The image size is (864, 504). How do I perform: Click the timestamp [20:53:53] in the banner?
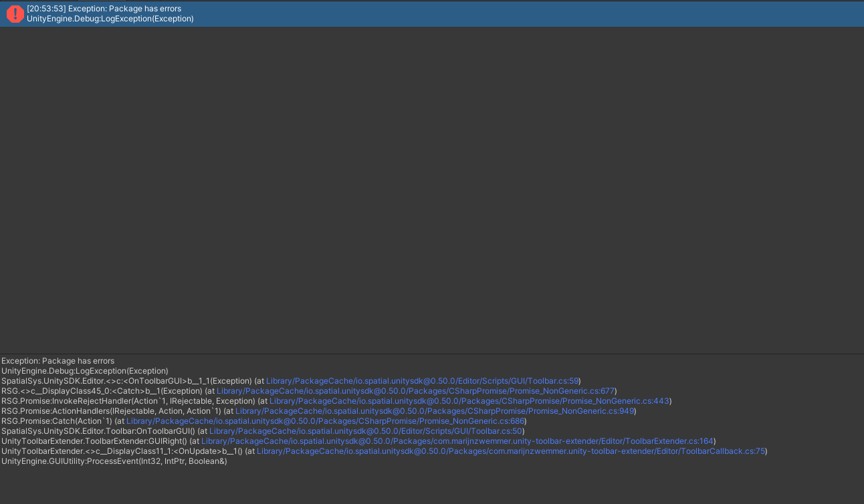click(x=43, y=8)
